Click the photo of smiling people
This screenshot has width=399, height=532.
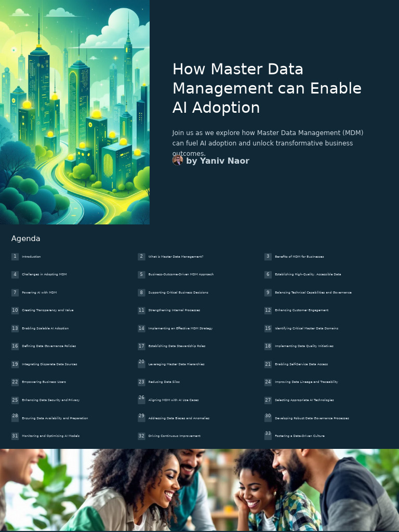point(199,490)
